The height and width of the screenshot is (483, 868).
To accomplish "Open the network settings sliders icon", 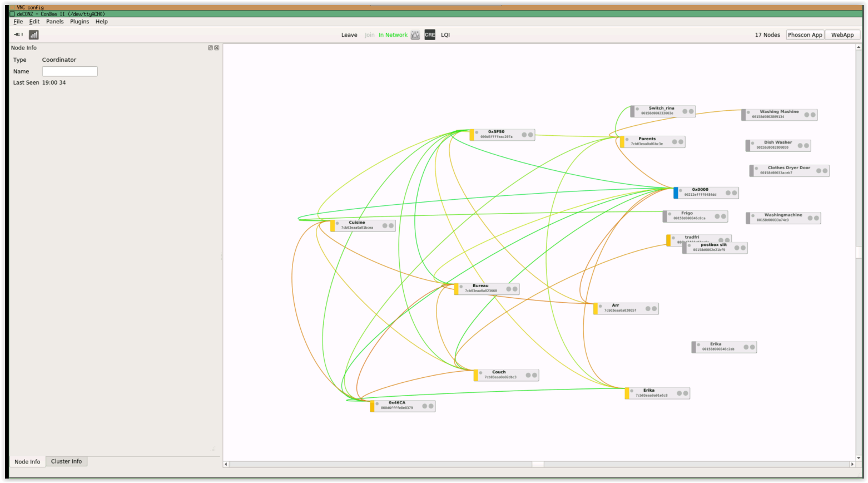I will pyautogui.click(x=415, y=34).
